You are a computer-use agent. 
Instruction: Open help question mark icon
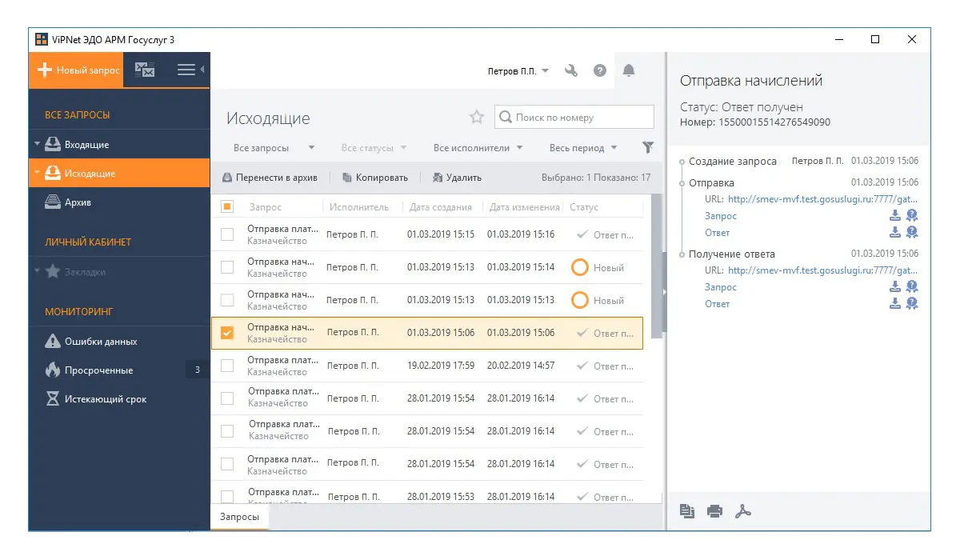[600, 70]
